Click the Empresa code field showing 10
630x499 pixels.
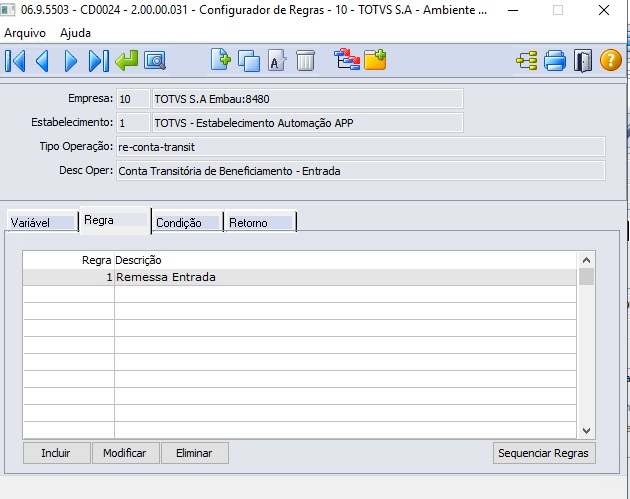[x=133, y=99]
